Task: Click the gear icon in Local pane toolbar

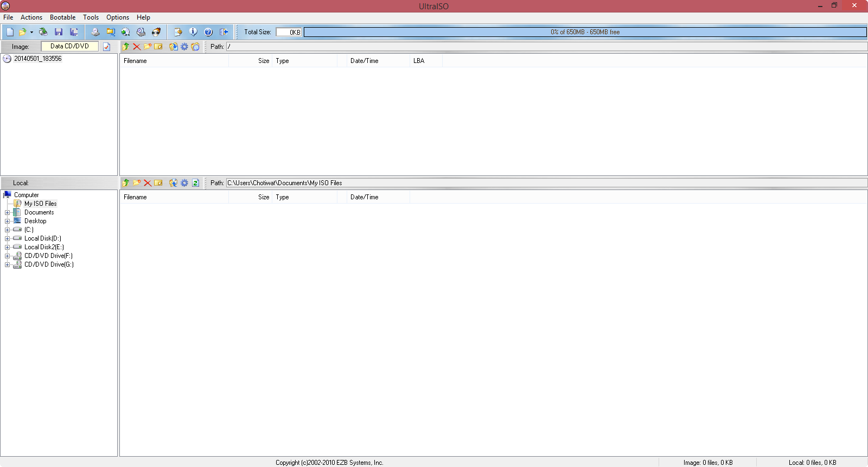Action: [184, 183]
